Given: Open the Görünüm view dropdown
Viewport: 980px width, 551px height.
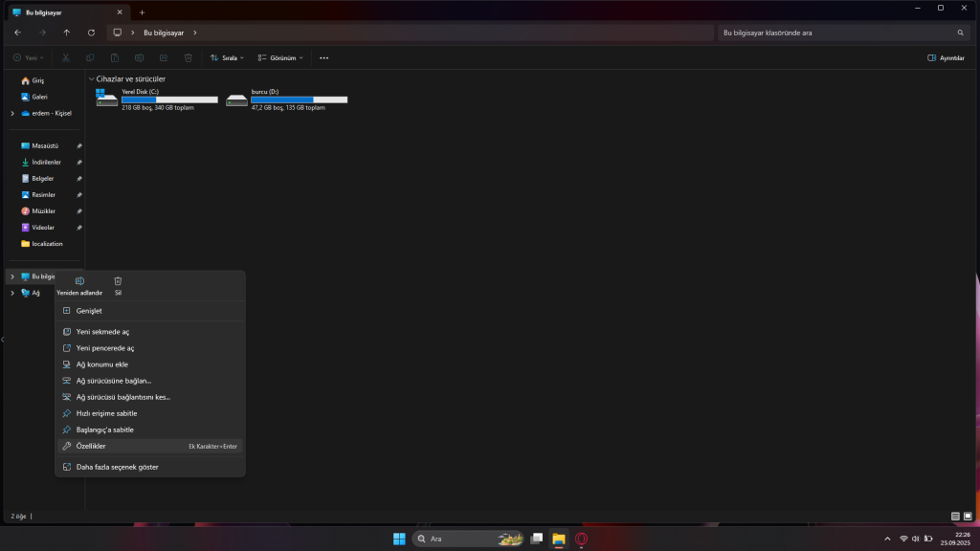Looking at the screenshot, I should pyautogui.click(x=280, y=57).
